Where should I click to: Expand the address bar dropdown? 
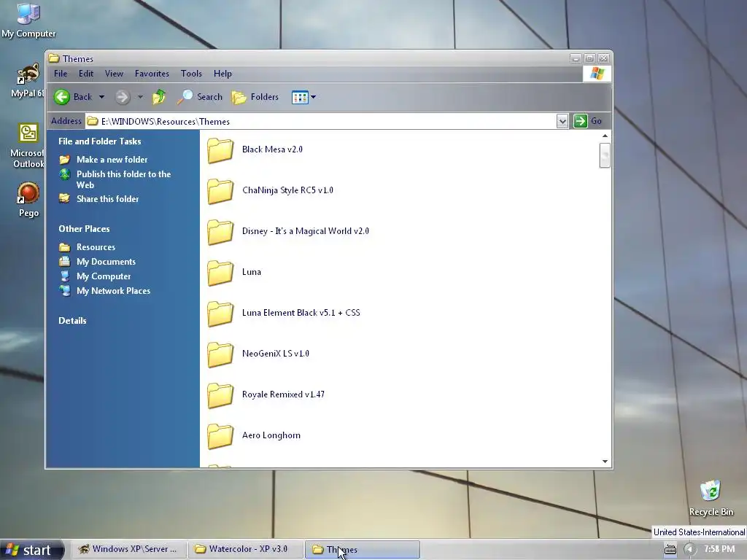[x=562, y=122]
